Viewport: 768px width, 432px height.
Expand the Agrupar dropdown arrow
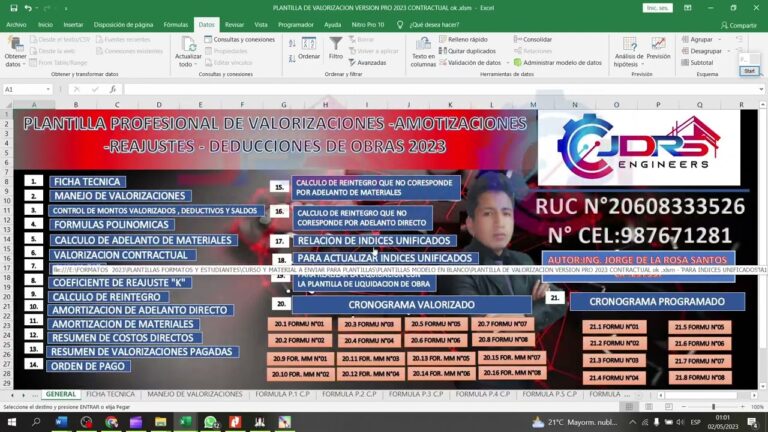(x=720, y=39)
